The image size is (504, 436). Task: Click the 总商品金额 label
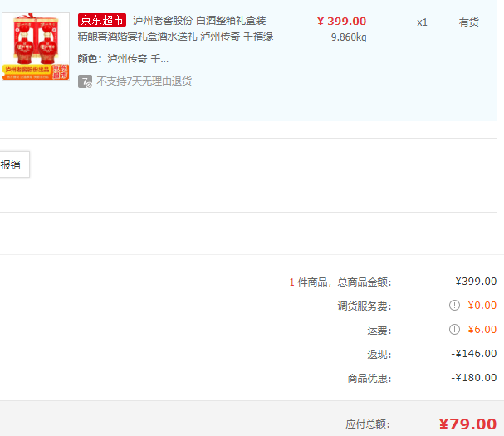pos(365,282)
